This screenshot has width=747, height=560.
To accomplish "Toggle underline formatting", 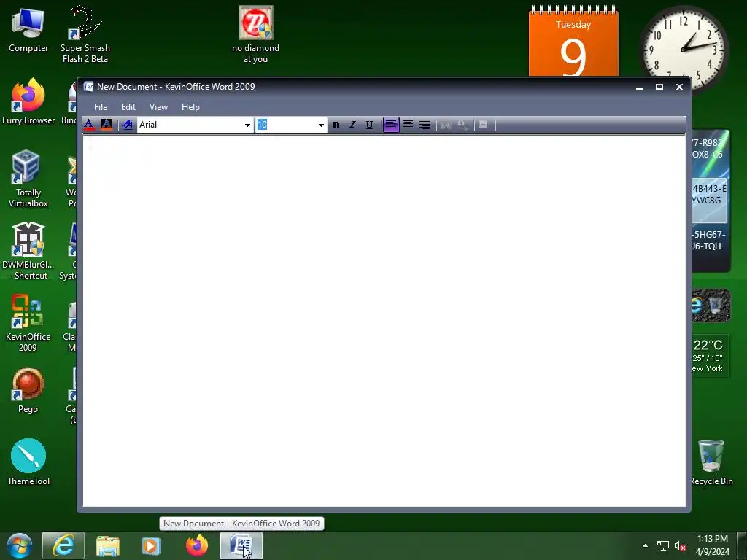I will (369, 125).
